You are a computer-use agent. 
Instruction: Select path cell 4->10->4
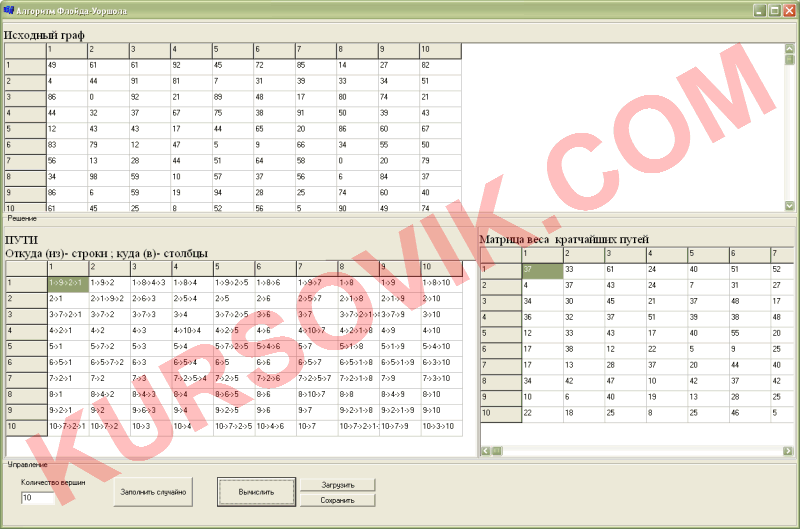193,332
